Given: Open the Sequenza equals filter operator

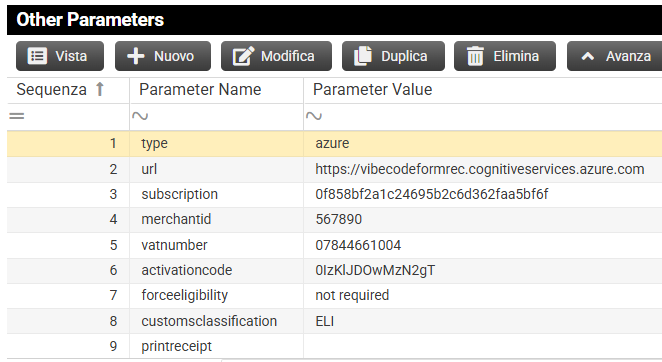Looking at the screenshot, I should click(17, 116).
